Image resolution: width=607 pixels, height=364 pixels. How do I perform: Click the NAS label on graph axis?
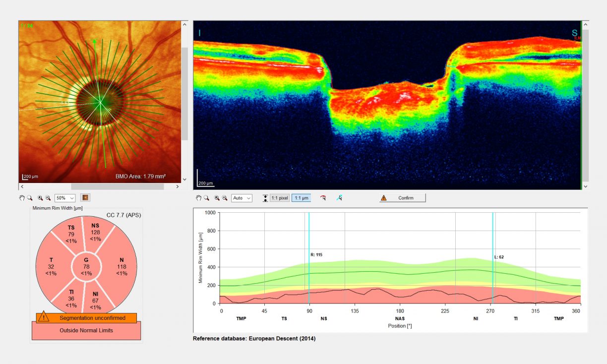click(x=400, y=318)
